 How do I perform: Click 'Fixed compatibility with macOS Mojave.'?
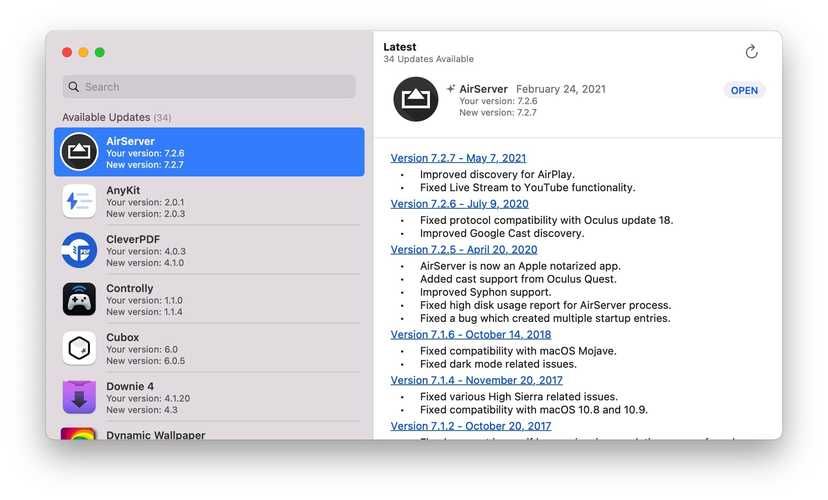[518, 351]
